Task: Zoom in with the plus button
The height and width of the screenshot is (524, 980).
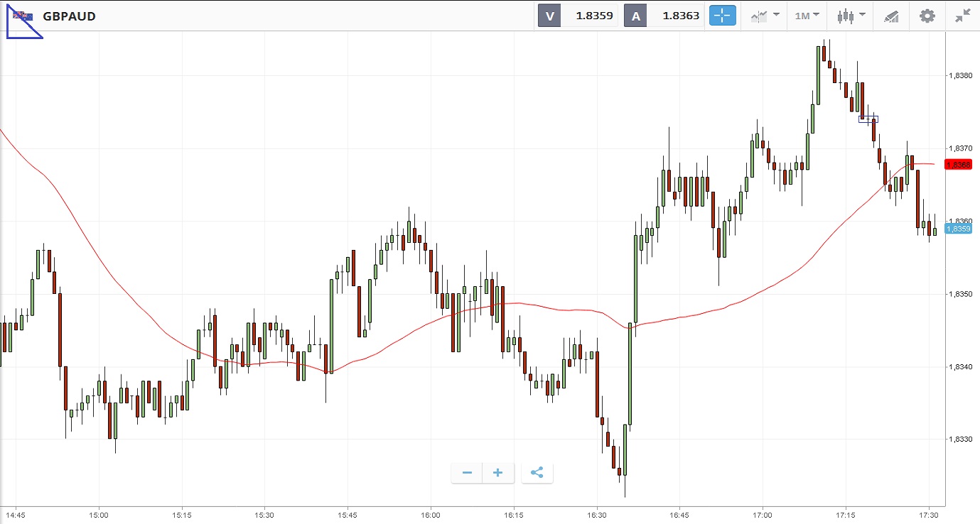Action: [x=498, y=473]
